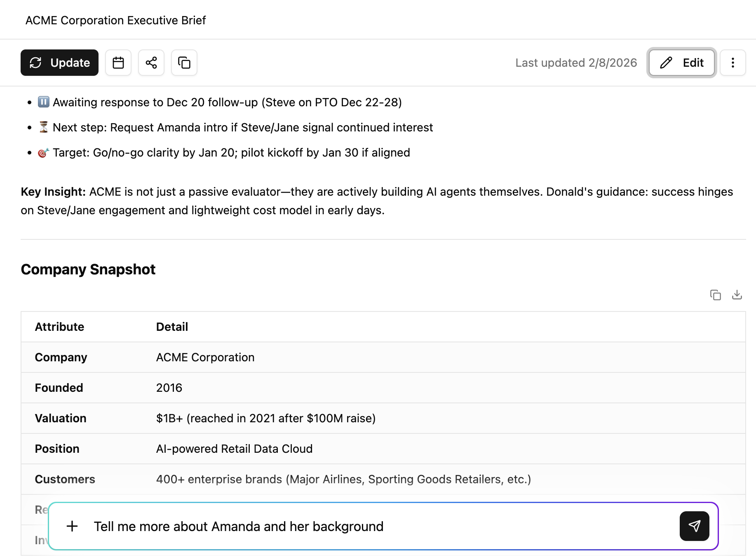Image resolution: width=756 pixels, height=557 pixels.
Task: Copy the Company Snapshot table
Action: [x=716, y=295]
